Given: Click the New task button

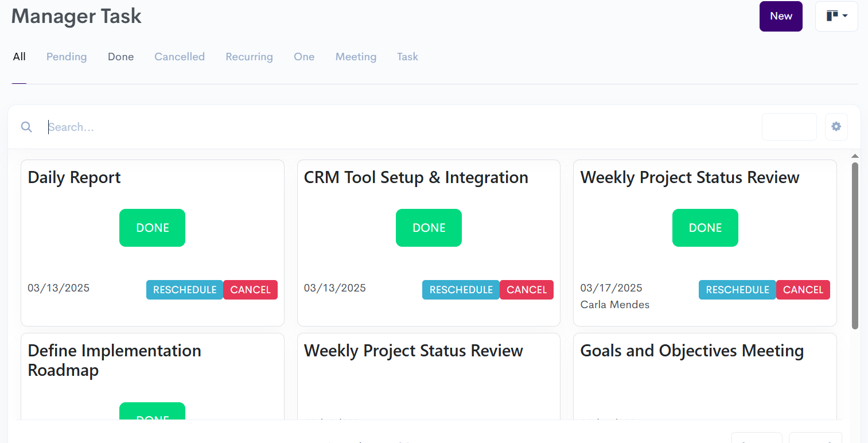Looking at the screenshot, I should (780, 16).
